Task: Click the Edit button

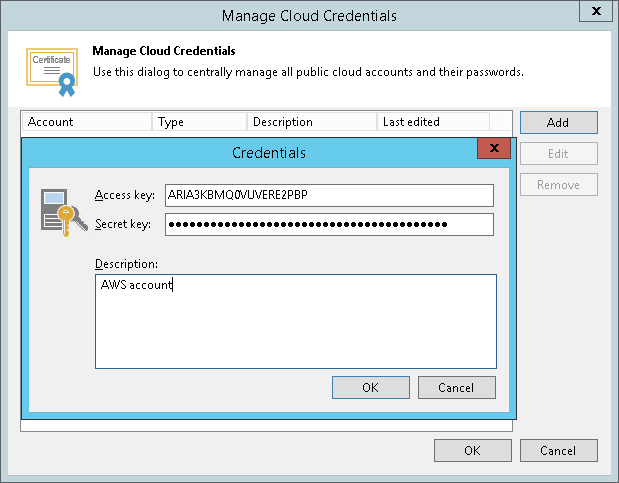Action: pos(558,154)
